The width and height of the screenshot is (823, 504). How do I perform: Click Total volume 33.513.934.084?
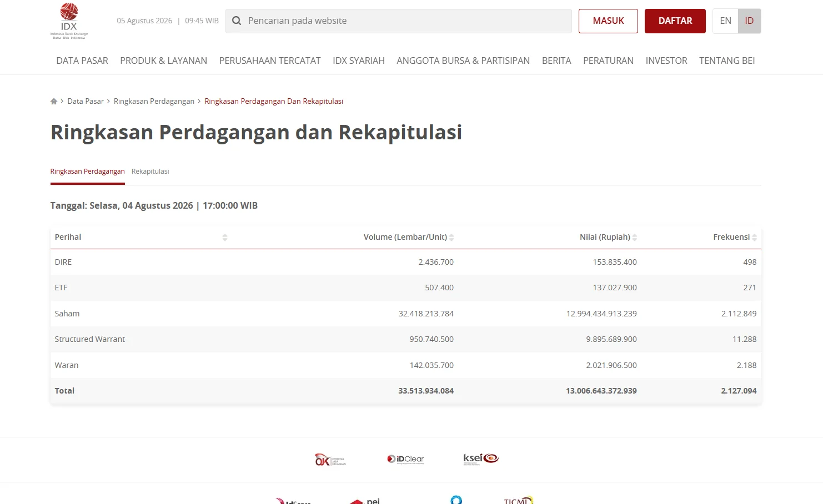tap(426, 391)
